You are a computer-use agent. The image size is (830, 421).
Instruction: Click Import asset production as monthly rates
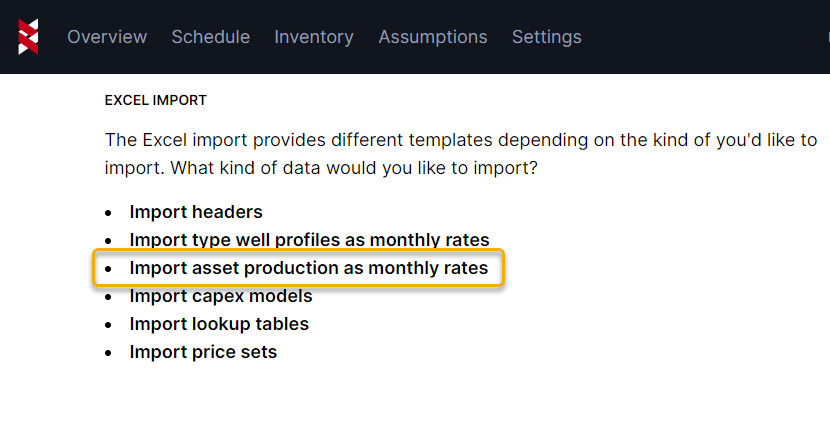click(x=309, y=268)
